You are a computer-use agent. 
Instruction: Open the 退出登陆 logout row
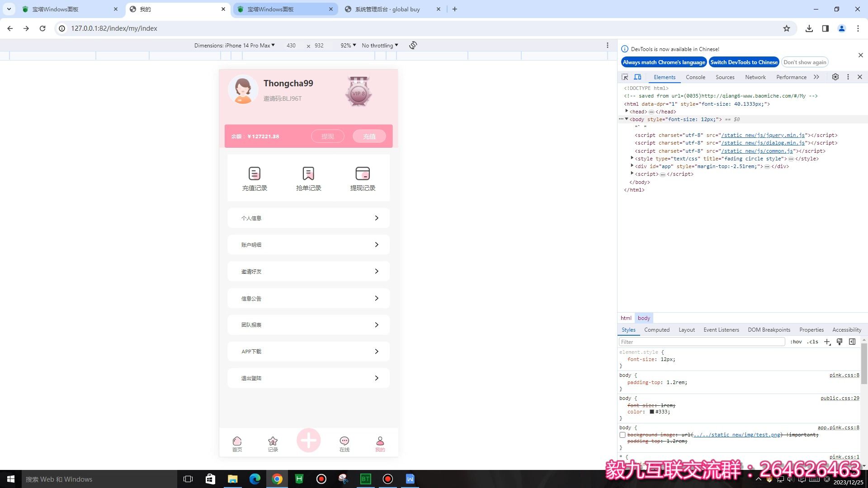pos(308,378)
